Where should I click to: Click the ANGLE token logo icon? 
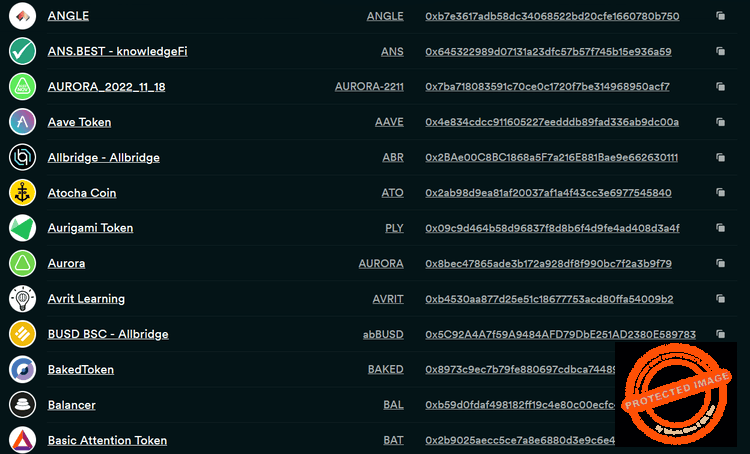[x=22, y=16]
